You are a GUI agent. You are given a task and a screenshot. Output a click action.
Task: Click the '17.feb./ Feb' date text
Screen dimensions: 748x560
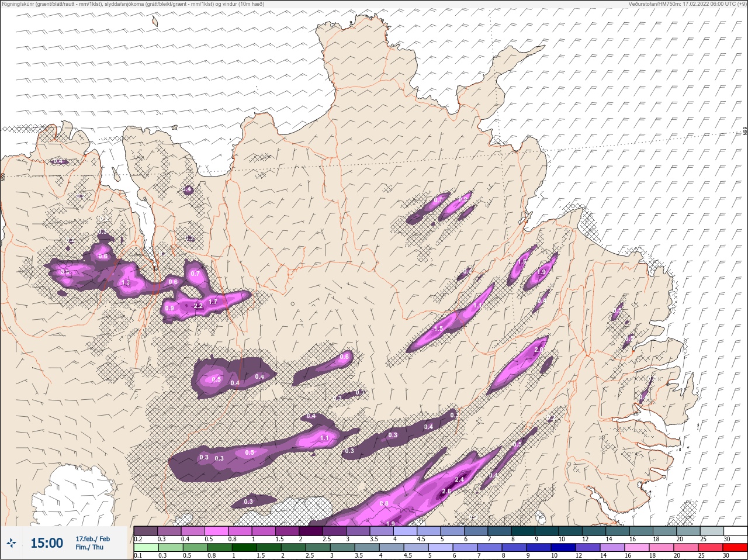click(92, 538)
